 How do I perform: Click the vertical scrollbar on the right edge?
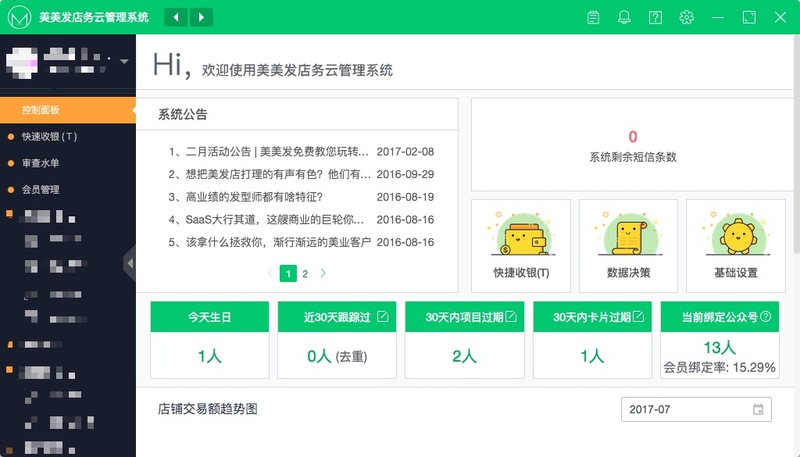pos(796,145)
